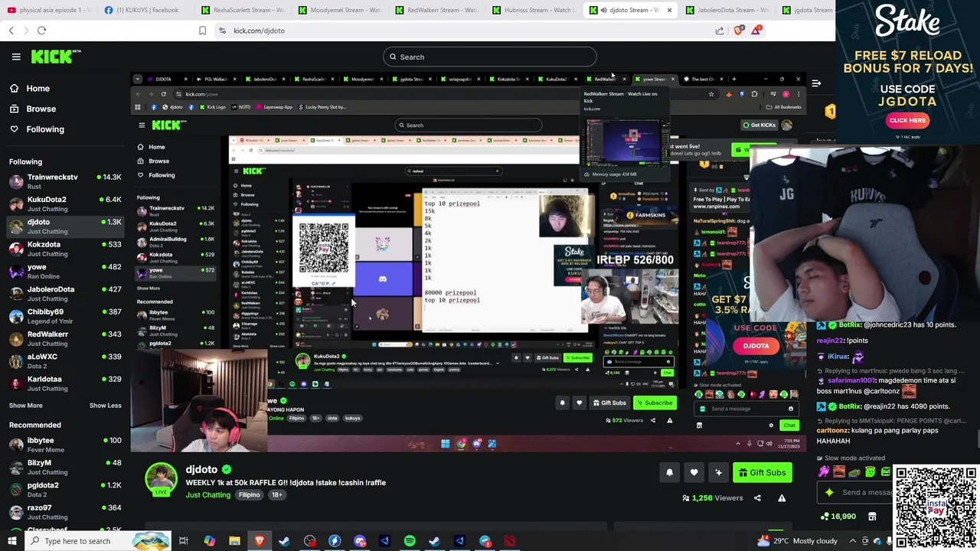The width and height of the screenshot is (980, 551).
Task: Select Kokzdota in Following list
Action: 65,249
